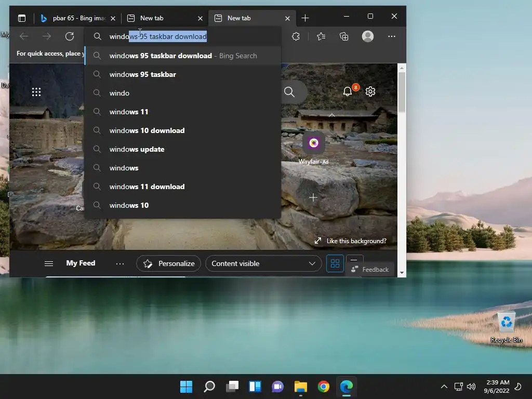Click the vertical scrollbar thumb
The image size is (532, 399).
click(402, 92)
